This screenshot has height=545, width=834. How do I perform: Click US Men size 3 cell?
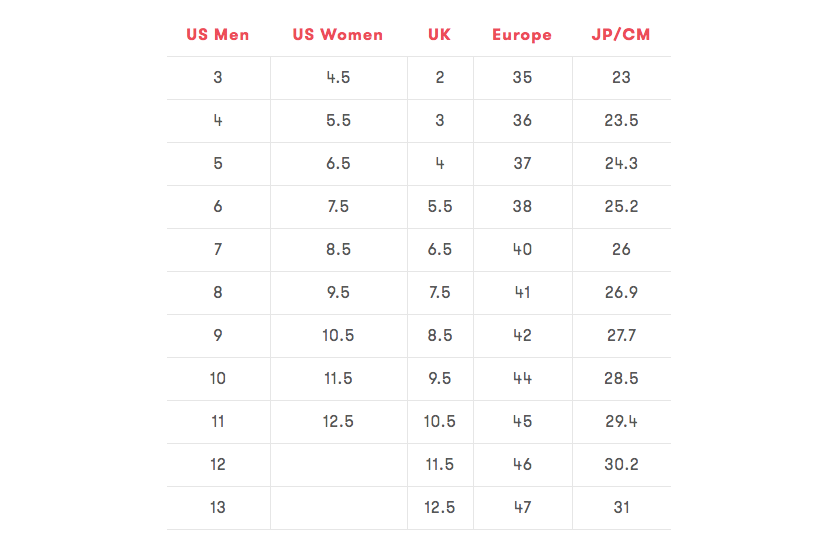(x=218, y=78)
